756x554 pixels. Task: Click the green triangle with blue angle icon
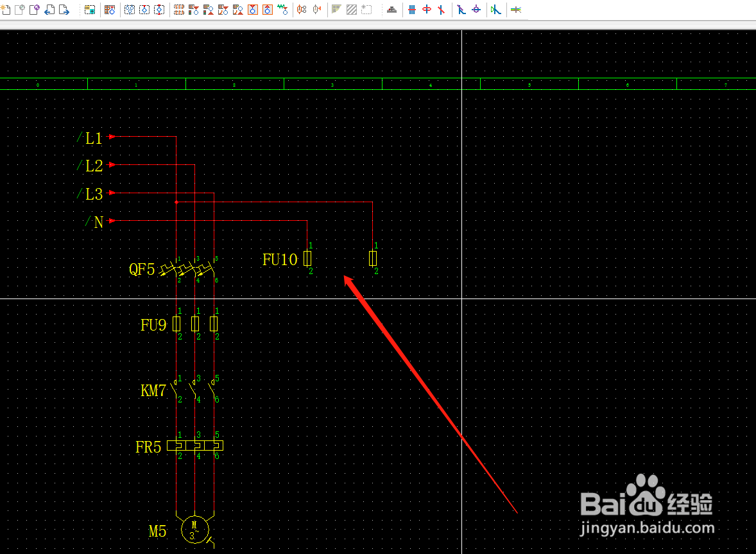pyautogui.click(x=495, y=10)
